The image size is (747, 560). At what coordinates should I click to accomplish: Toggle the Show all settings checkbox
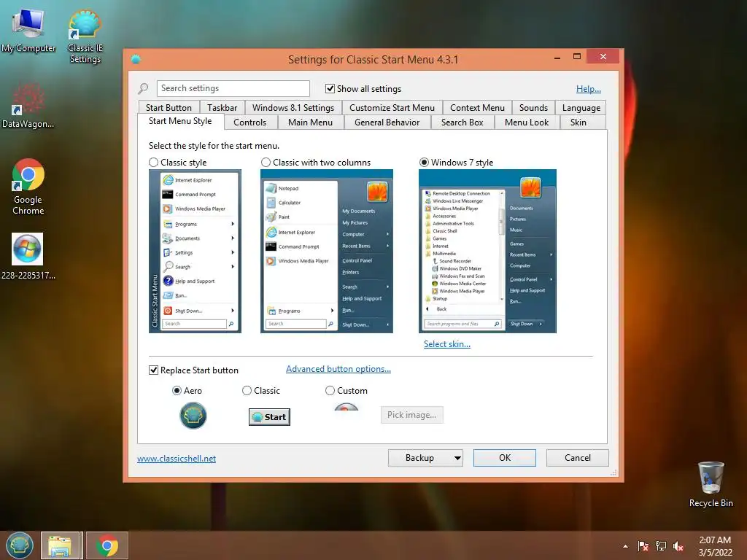(330, 88)
